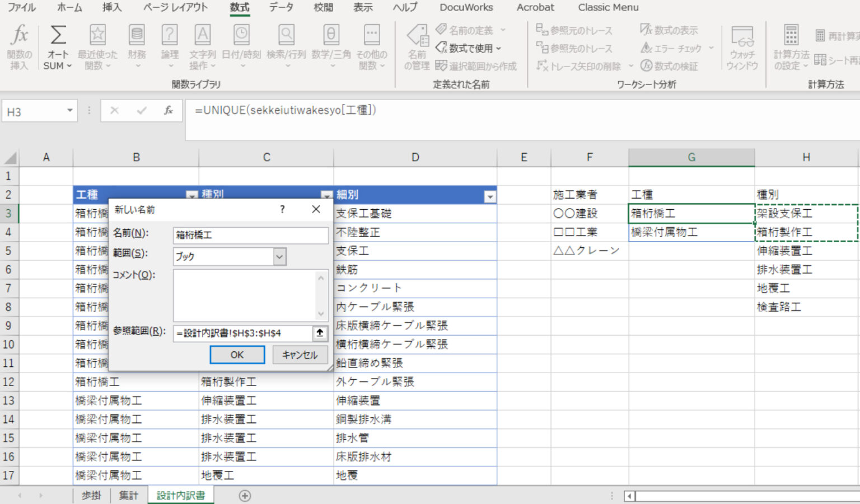Open the 数式で使用 dropdown

(x=469, y=48)
